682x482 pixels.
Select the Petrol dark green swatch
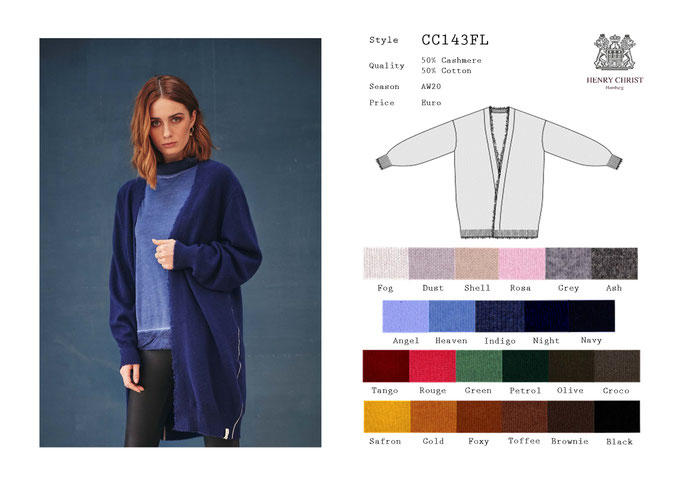[x=525, y=366]
